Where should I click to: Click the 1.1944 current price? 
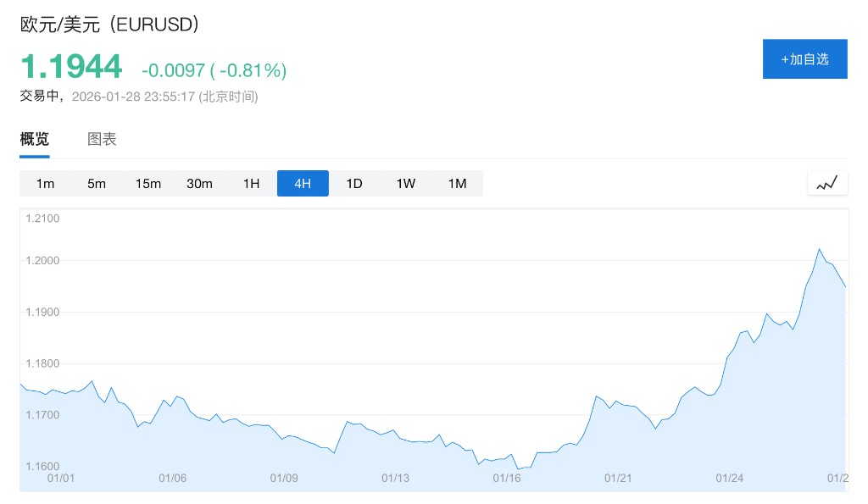[71, 67]
